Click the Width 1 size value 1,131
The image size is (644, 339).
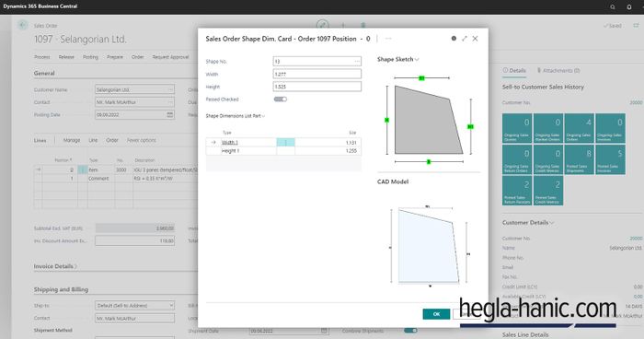351,143
